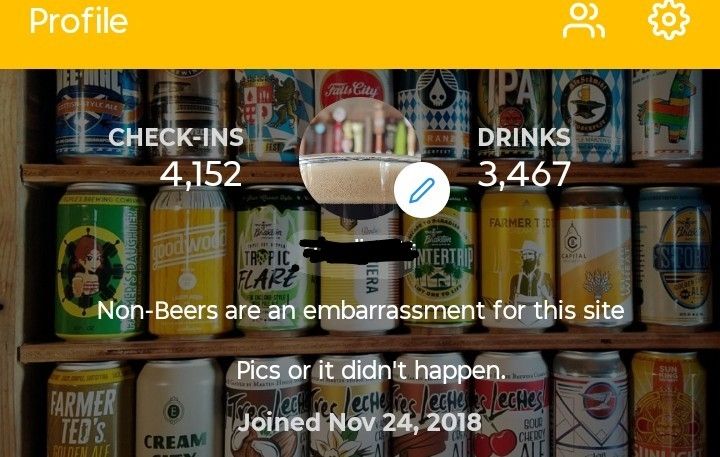Screen dimensions: 720x457
Task: Open the friends list icon
Action: point(584,21)
